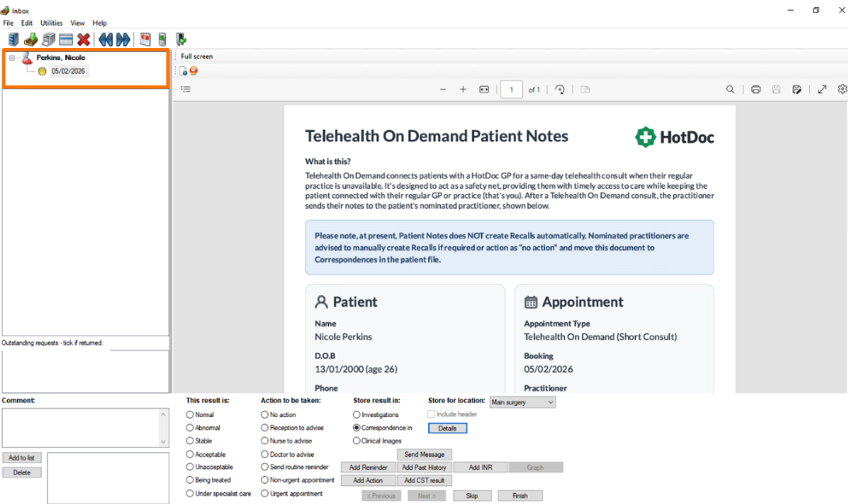This screenshot has height=504, width=848.
Task: Click the Add Action button
Action: (x=368, y=480)
